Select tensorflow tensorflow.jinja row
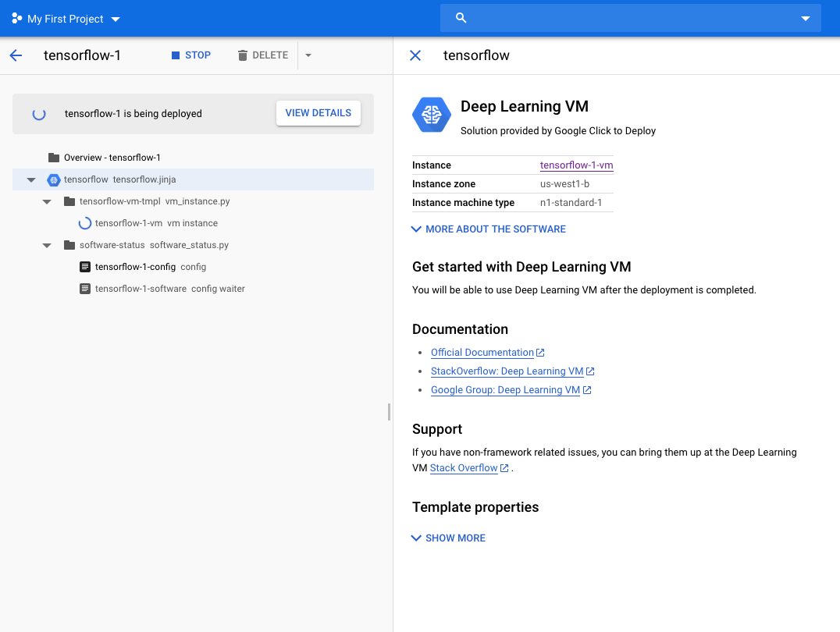Viewport: 840px width, 632px height. coord(193,179)
